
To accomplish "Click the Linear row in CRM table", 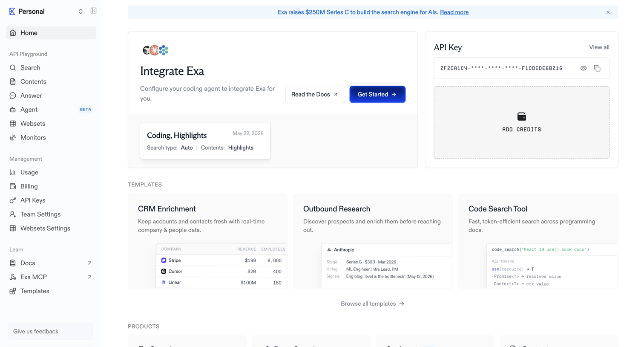I will click(x=221, y=283).
